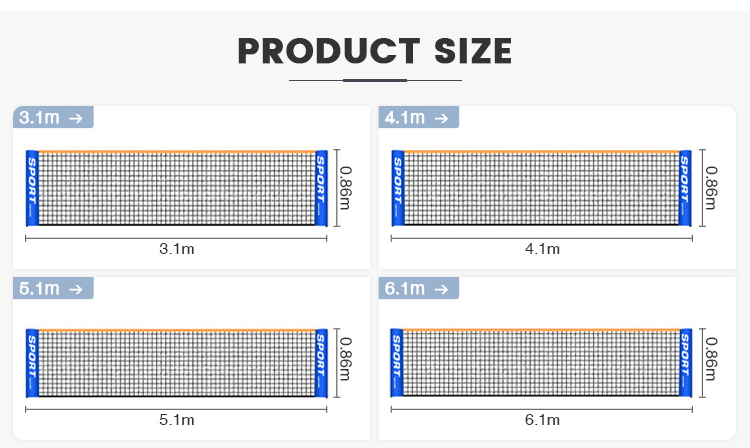Click right blue SPORT post of 6.1m net
Screen dimensions: 750x448
(685, 363)
